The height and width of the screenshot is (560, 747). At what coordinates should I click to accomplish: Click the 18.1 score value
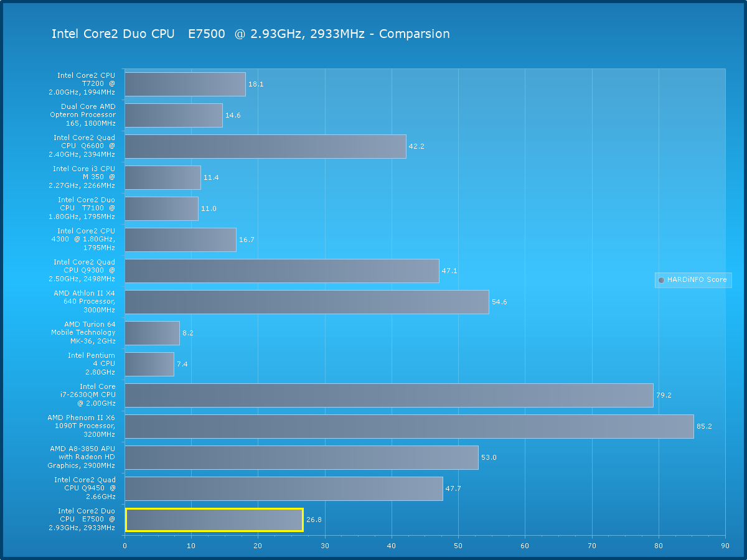click(x=256, y=84)
